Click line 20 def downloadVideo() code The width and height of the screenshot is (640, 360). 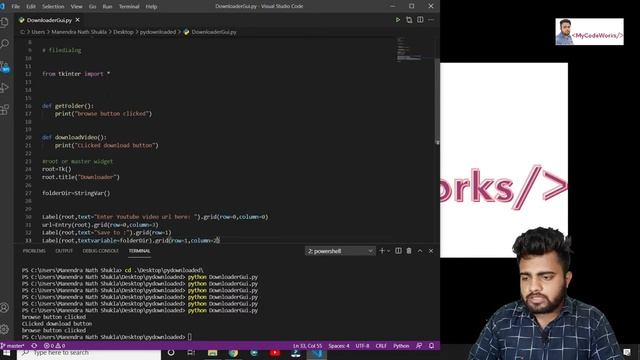pos(74,138)
